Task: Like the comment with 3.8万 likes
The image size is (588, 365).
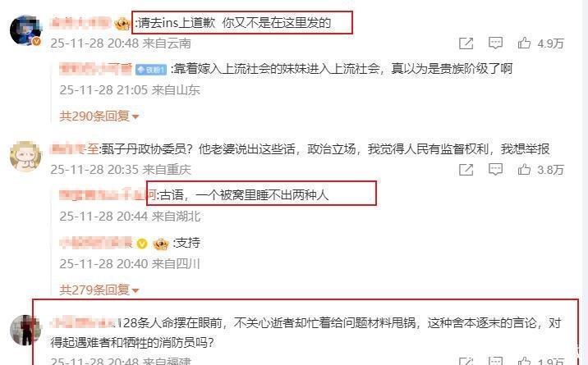Action: click(x=524, y=170)
